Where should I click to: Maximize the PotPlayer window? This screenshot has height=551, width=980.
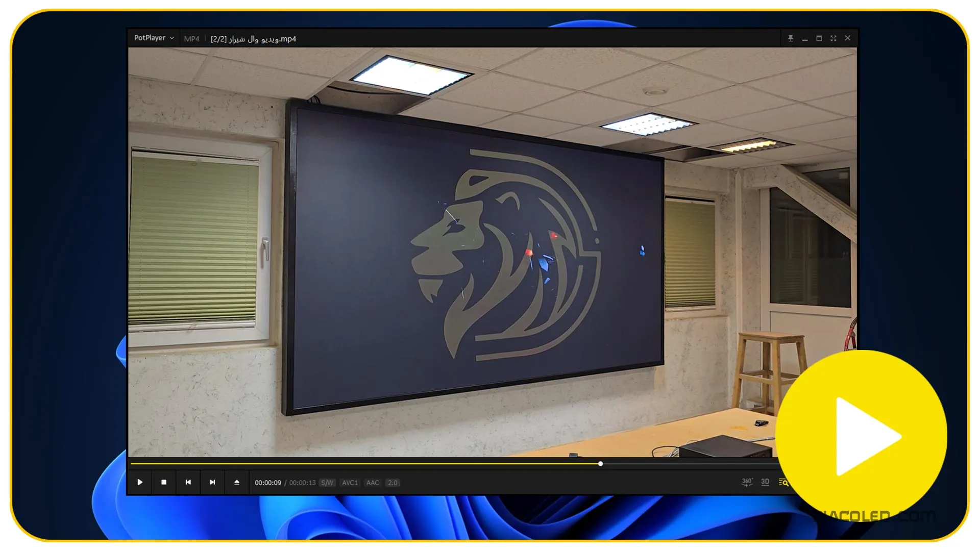click(x=819, y=38)
